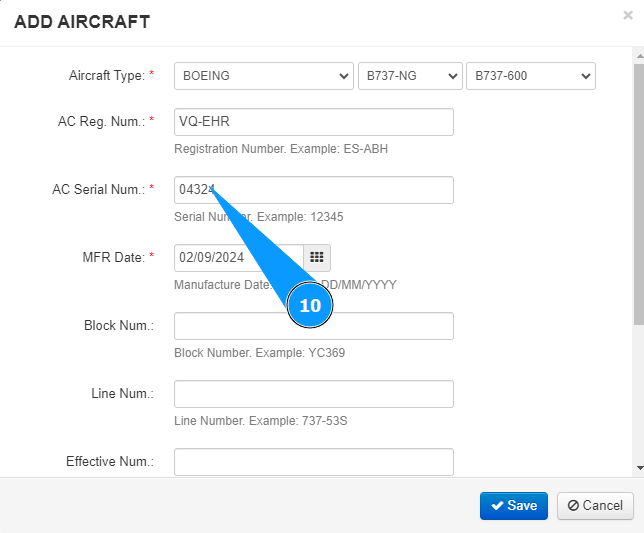
Task: Click the ADD AIRCRAFT dialog title
Action: pos(82,20)
